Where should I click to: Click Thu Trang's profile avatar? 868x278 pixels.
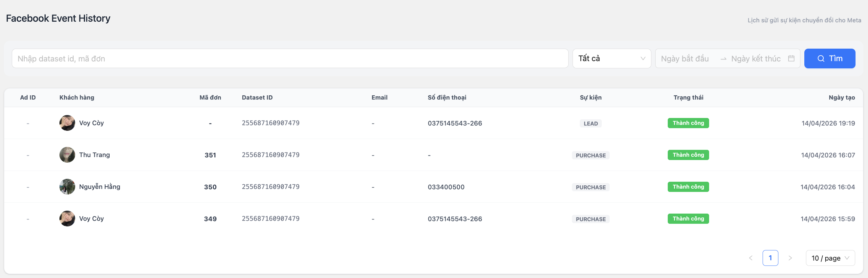coord(67,155)
